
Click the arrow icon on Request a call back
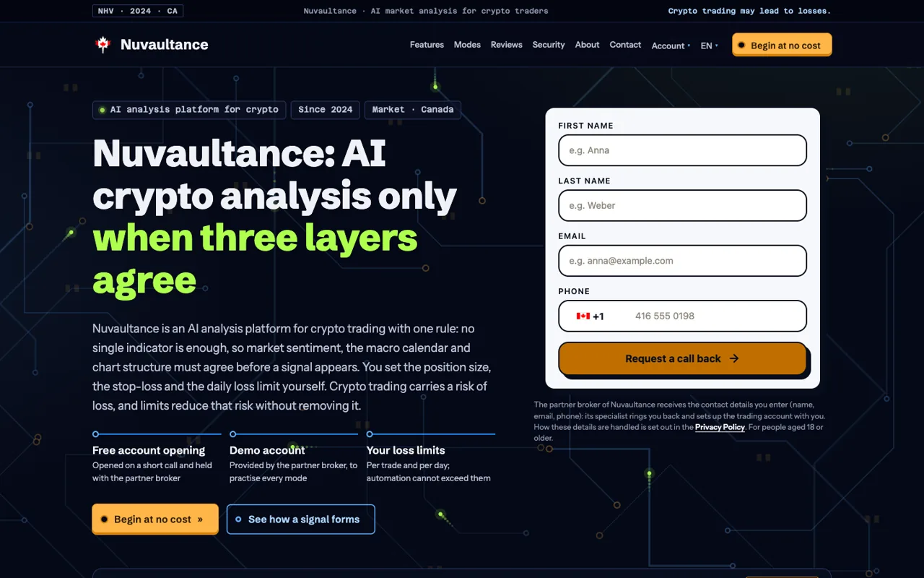click(x=734, y=358)
